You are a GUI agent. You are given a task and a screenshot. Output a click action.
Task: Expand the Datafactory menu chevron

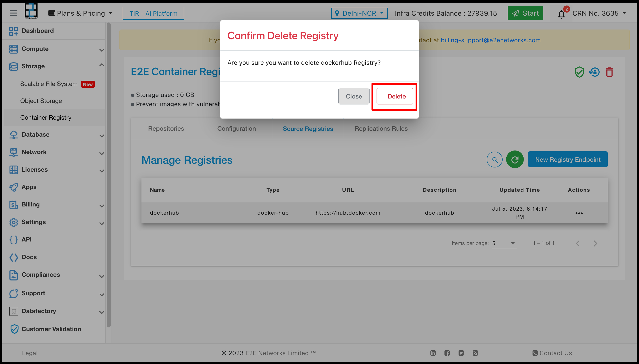pos(102,312)
